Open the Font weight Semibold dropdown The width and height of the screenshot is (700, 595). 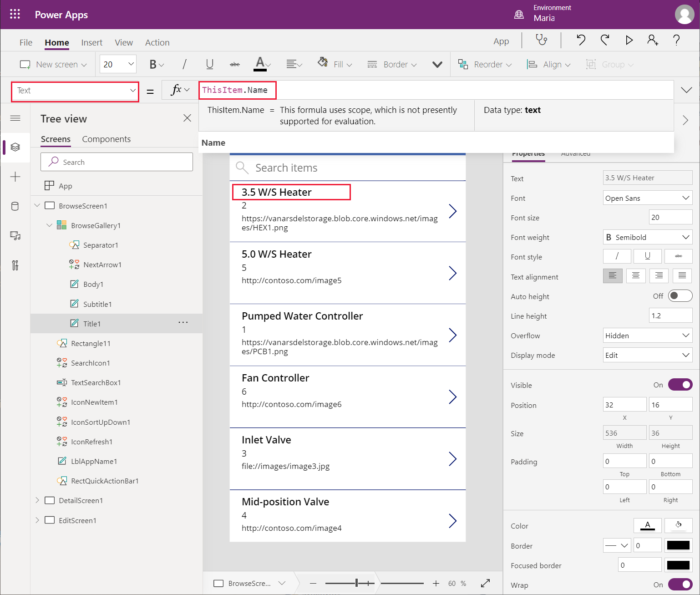(647, 237)
